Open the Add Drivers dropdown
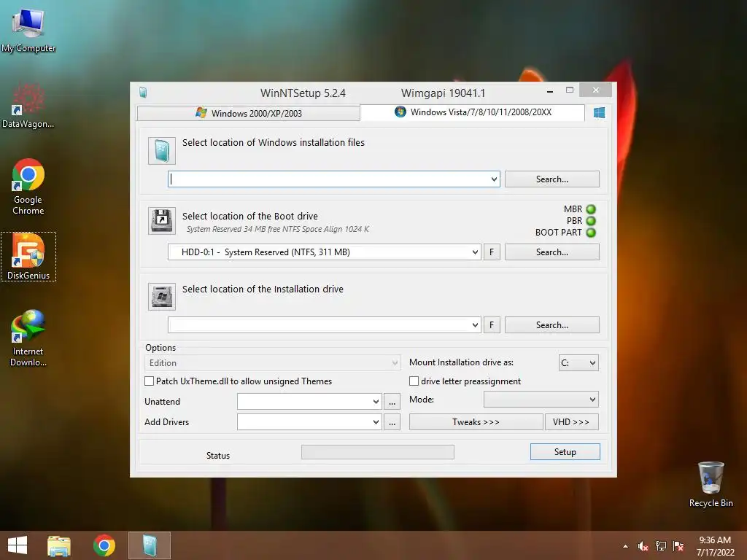This screenshot has height=560, width=747. (x=309, y=422)
